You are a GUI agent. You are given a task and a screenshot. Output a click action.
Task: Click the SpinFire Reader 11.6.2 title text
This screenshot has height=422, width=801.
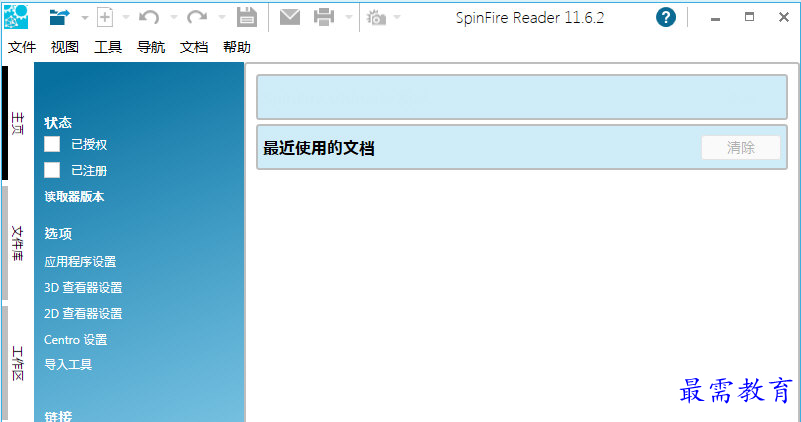530,18
